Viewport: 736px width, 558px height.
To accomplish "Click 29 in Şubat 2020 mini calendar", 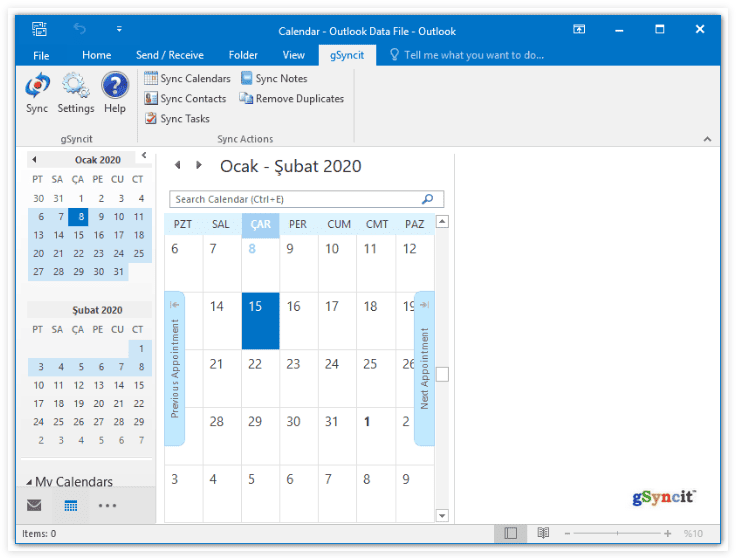I will coord(138,421).
